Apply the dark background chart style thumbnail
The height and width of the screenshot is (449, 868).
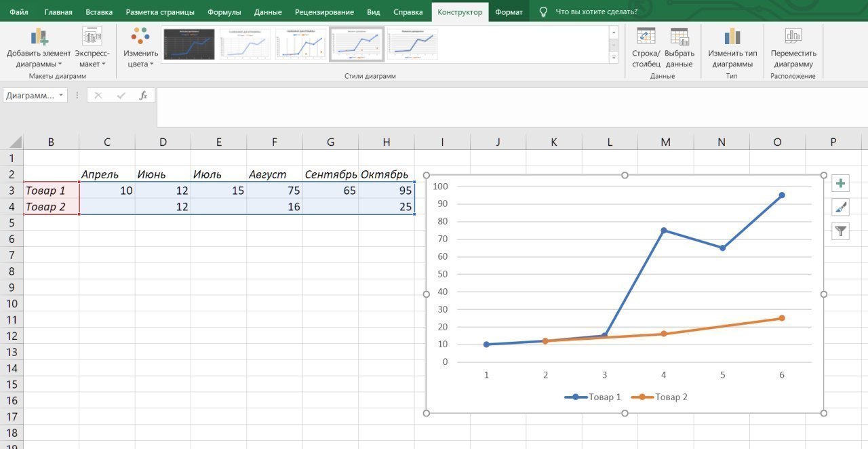pos(189,44)
